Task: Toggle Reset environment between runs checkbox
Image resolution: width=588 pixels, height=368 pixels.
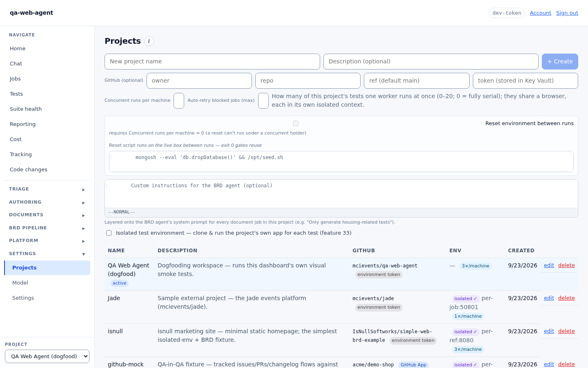Action: click(x=296, y=123)
